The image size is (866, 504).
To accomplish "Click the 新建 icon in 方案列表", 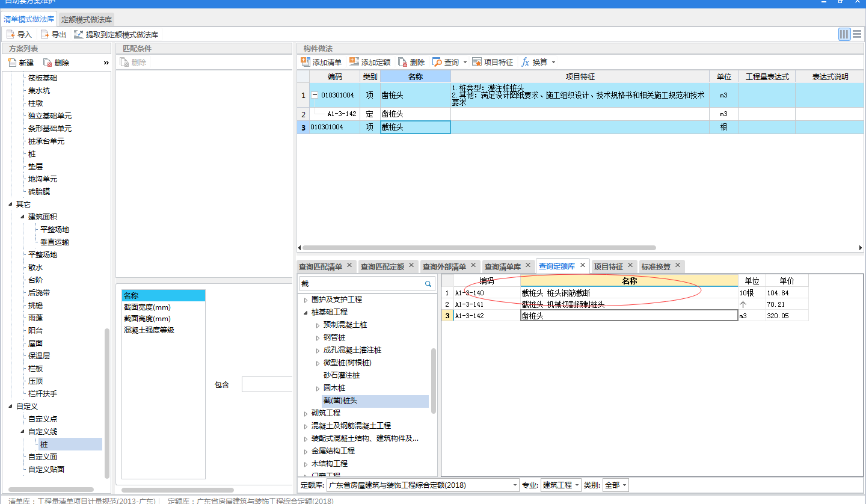I will coord(12,63).
